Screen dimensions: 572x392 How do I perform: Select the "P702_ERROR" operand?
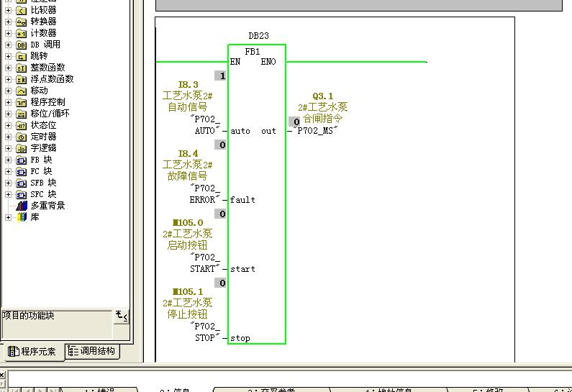click(205, 194)
